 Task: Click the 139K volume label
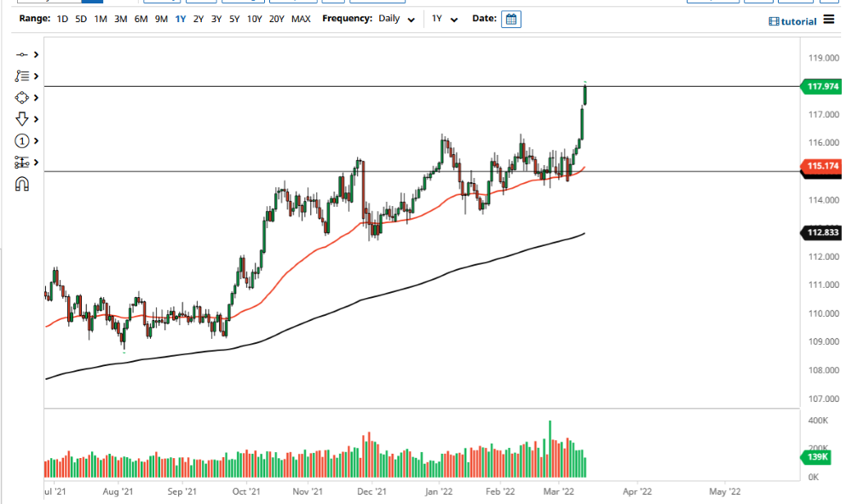[815, 457]
